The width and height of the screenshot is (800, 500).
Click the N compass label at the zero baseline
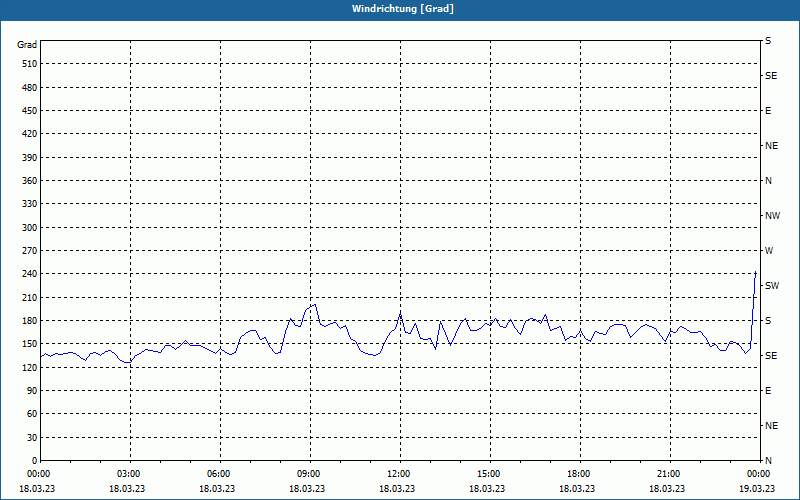(x=768, y=460)
